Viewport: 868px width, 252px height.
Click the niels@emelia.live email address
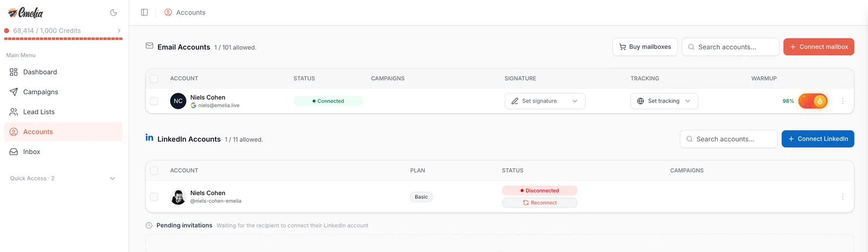tap(219, 106)
